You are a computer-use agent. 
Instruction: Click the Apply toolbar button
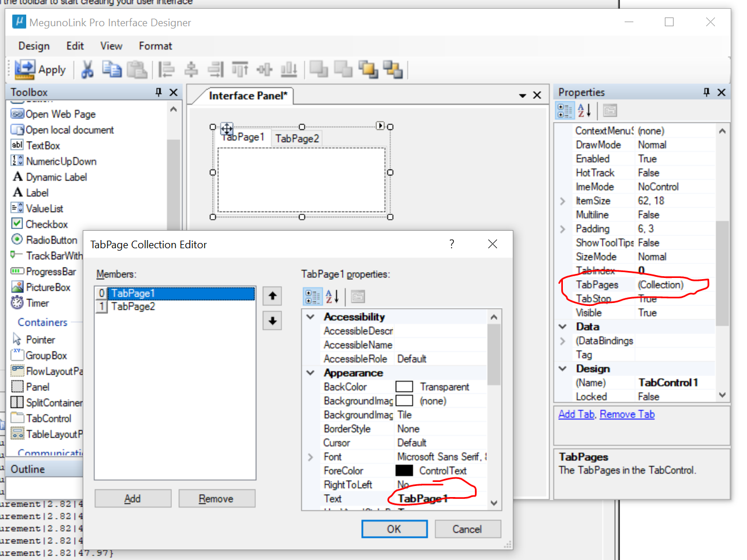[x=40, y=70]
